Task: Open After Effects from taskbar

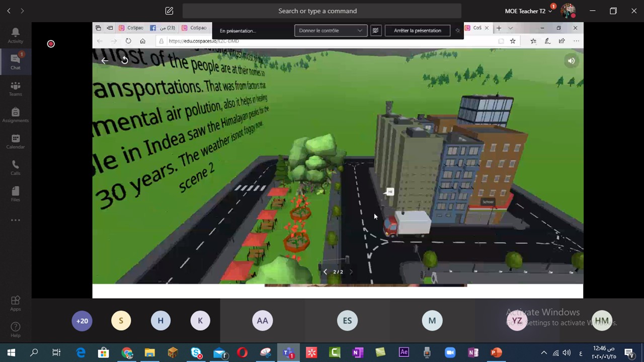Action: click(x=404, y=353)
